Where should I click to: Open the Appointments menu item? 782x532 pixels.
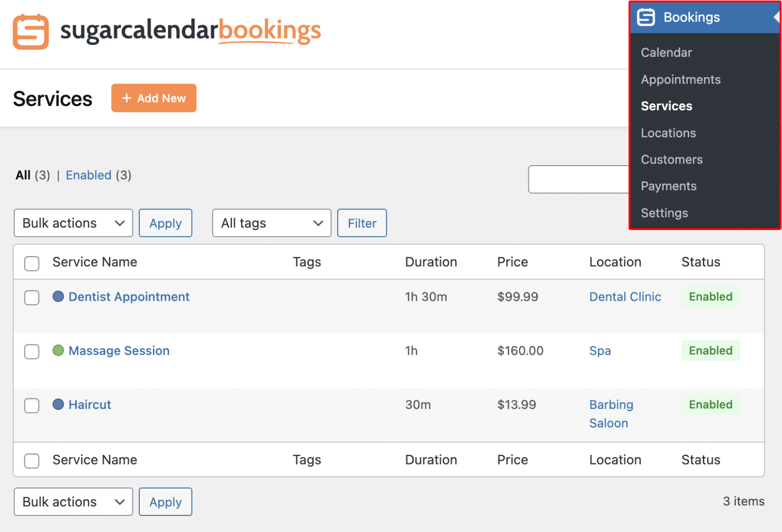pyautogui.click(x=680, y=79)
